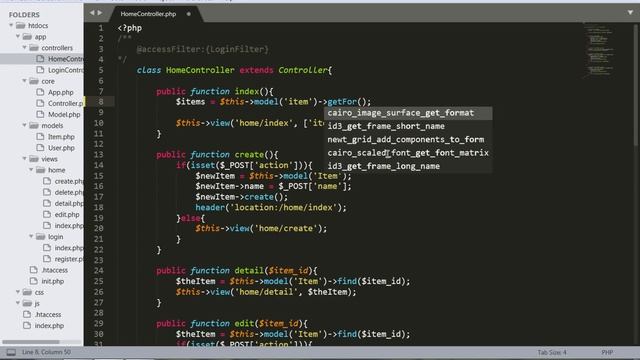Screen dimensions: 640x360
Task: Go to next tab with right arrow
Action: click(100, 13)
